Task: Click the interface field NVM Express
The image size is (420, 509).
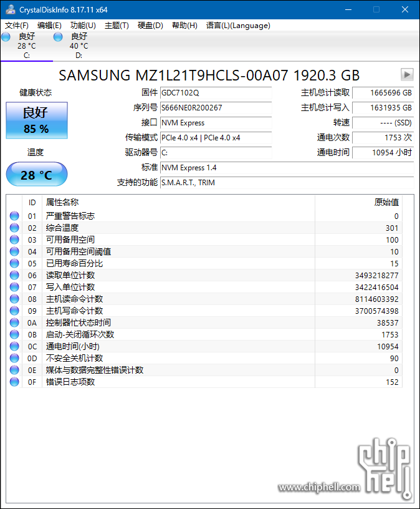Action: point(216,123)
